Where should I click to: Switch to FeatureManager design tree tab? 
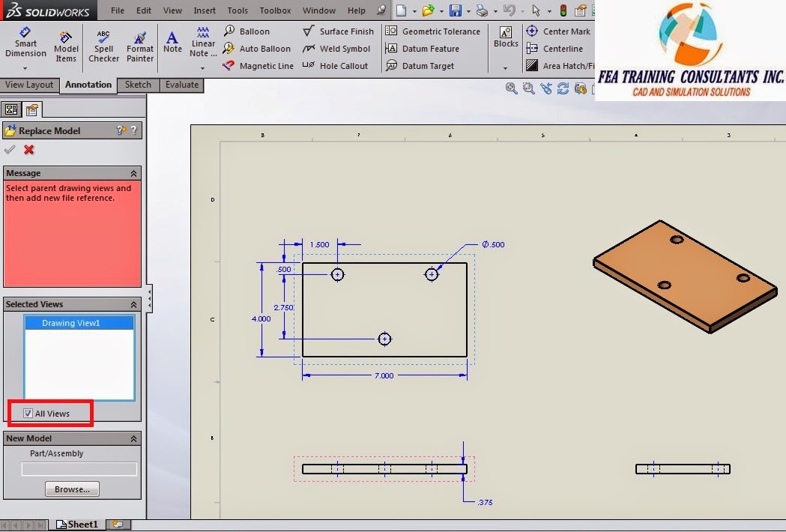coord(11,109)
